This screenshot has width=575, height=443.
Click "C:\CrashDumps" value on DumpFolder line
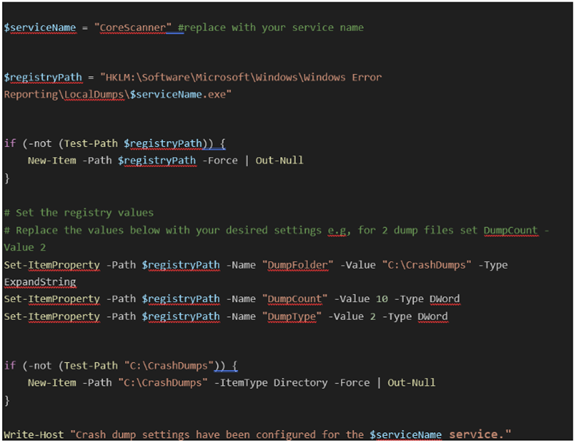pos(426,265)
